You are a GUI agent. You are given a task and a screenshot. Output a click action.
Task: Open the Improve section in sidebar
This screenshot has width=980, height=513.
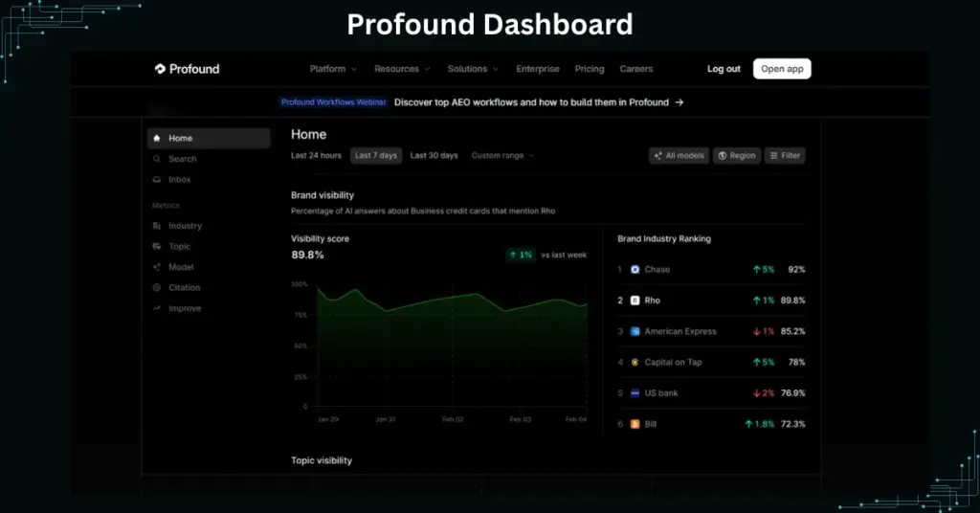[x=185, y=308]
